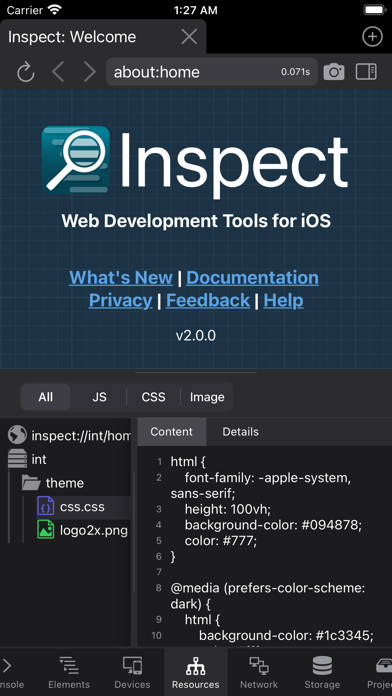The height and width of the screenshot is (696, 392).
Task: Filter resources by Image
Action: pyautogui.click(x=207, y=397)
